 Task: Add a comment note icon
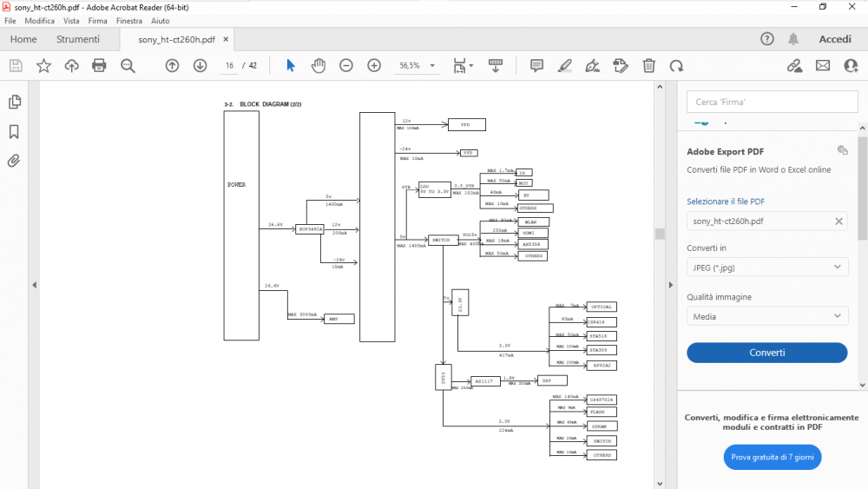(536, 65)
